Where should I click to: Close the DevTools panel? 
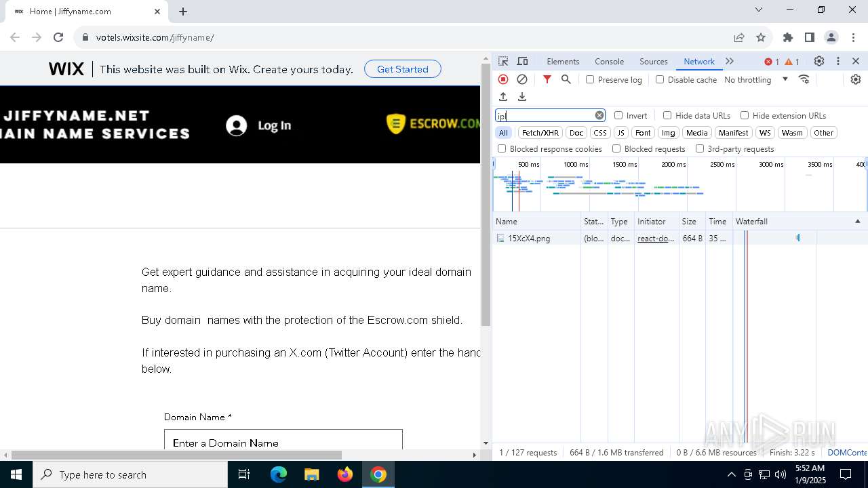[856, 61]
